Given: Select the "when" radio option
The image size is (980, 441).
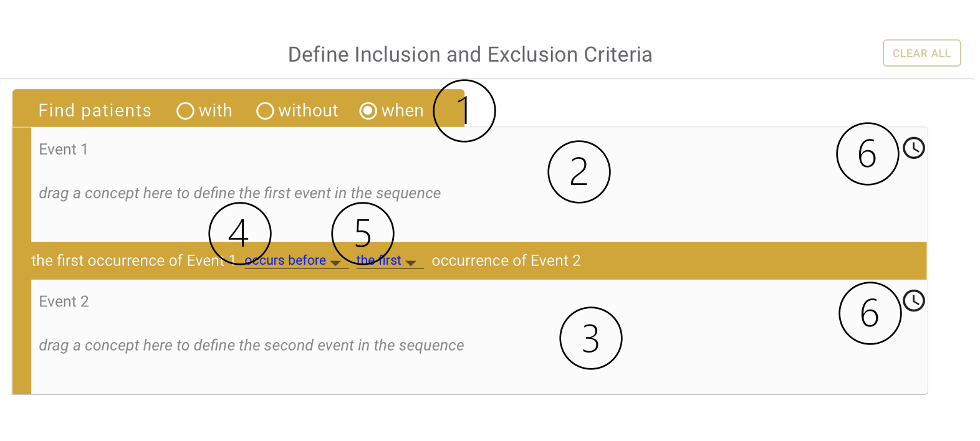Looking at the screenshot, I should click(368, 111).
